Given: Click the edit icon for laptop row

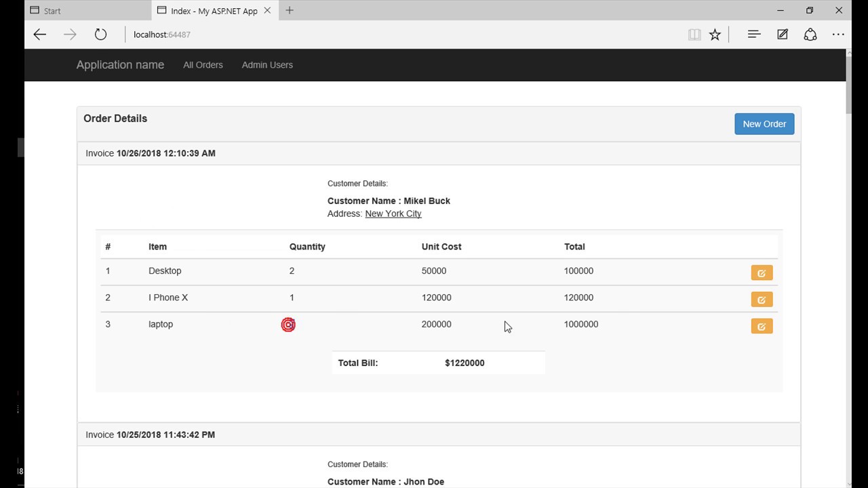Looking at the screenshot, I should coord(762,327).
